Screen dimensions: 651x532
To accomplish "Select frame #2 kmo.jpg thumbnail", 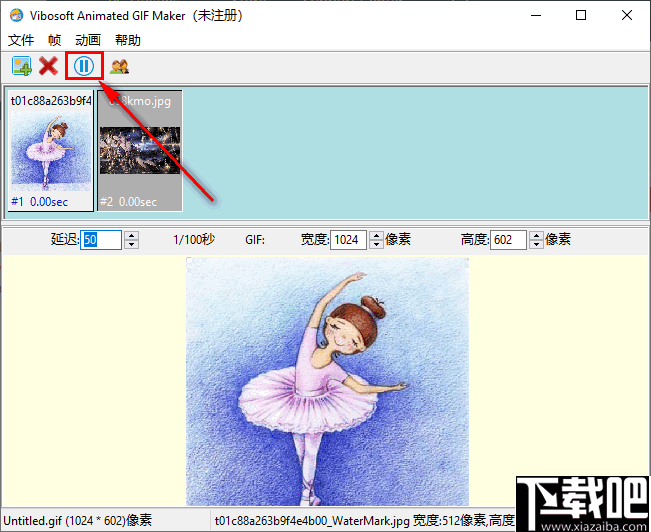I will (140, 151).
